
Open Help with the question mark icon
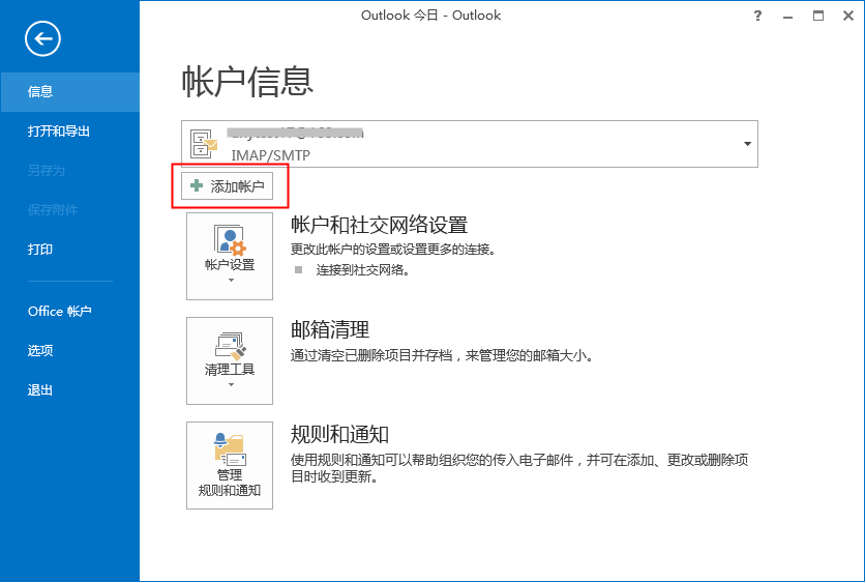pos(758,16)
